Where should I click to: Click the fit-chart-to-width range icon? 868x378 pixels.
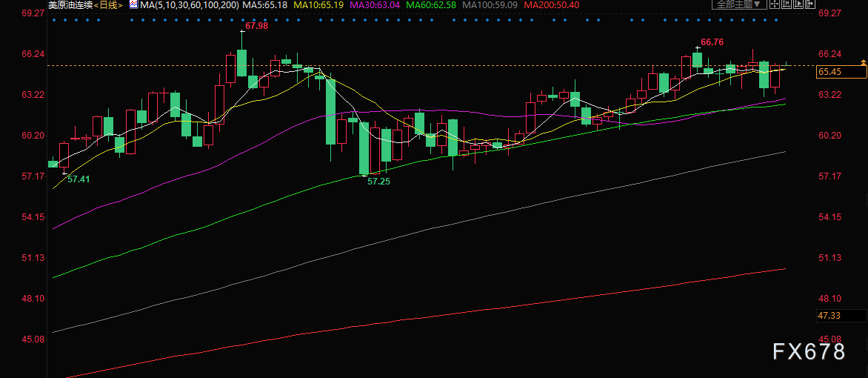786,4
